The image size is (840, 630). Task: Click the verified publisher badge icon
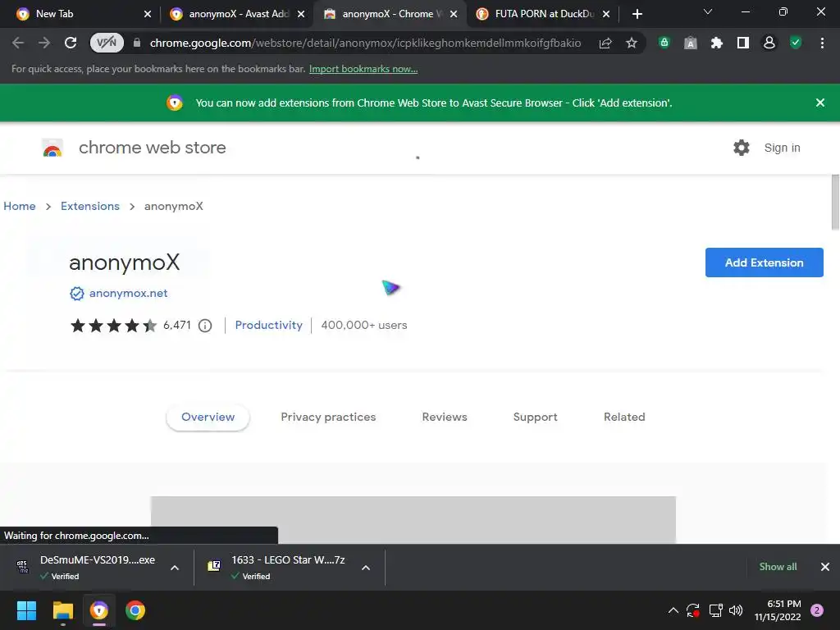(x=77, y=294)
